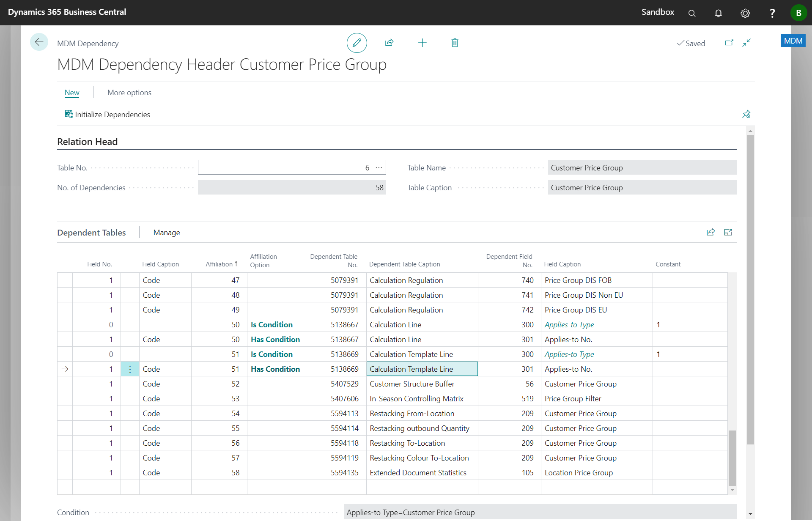
Task: Click the Dependent Table No. column header
Action: 334,260
